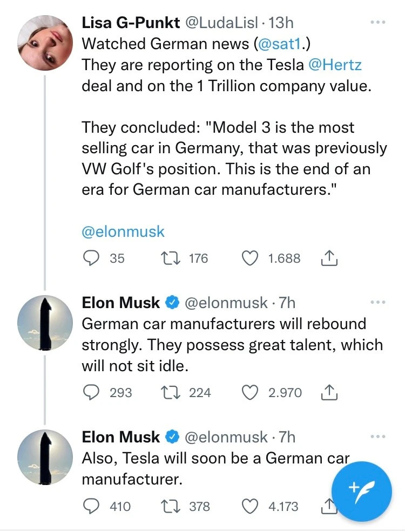Open the @elonmusk mention in Lisa's tweet
This screenshot has height=532, width=405.
pyautogui.click(x=123, y=231)
